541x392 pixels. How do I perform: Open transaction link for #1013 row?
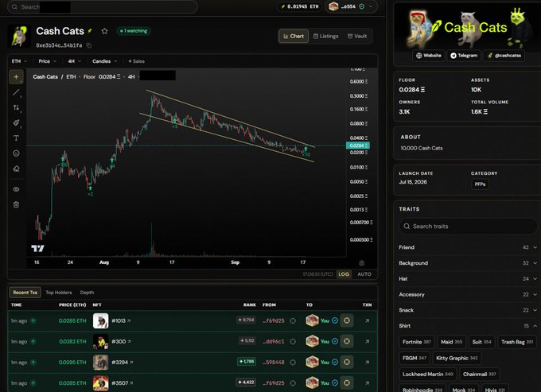(x=367, y=320)
